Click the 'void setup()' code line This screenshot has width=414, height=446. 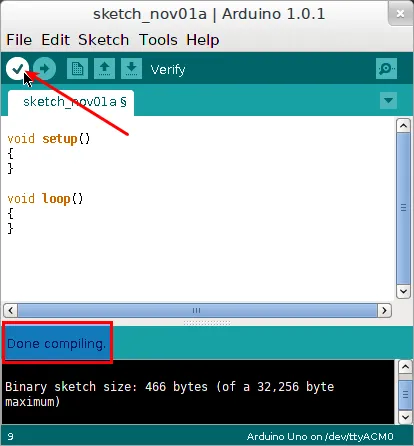(x=49, y=138)
